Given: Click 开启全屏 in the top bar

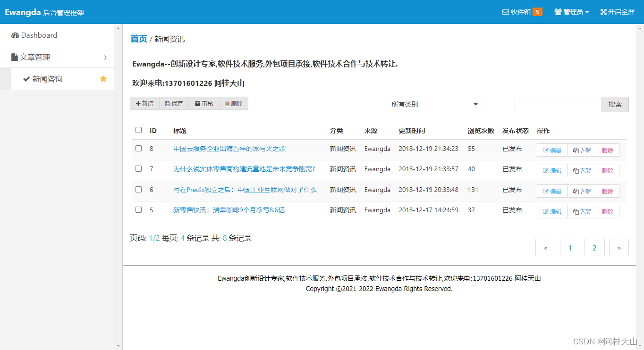Looking at the screenshot, I should 618,12.
